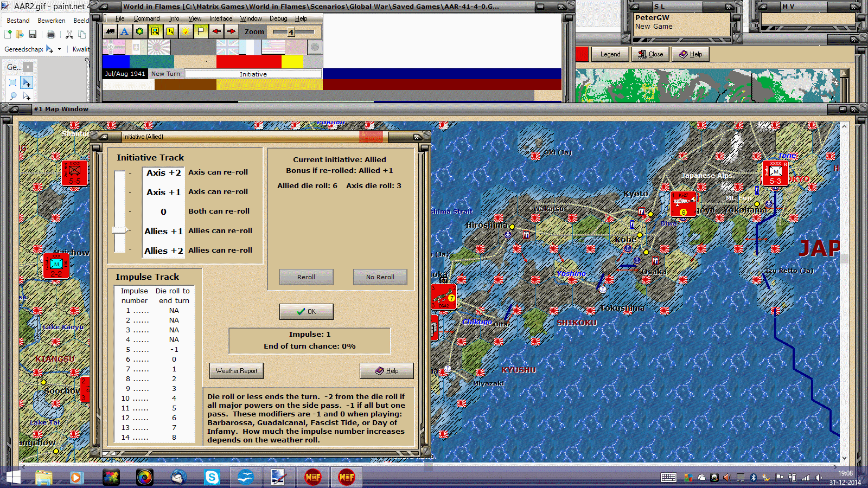Open the on-screen keyboard tray icon
Screen dimensions: 868x488
668,477
